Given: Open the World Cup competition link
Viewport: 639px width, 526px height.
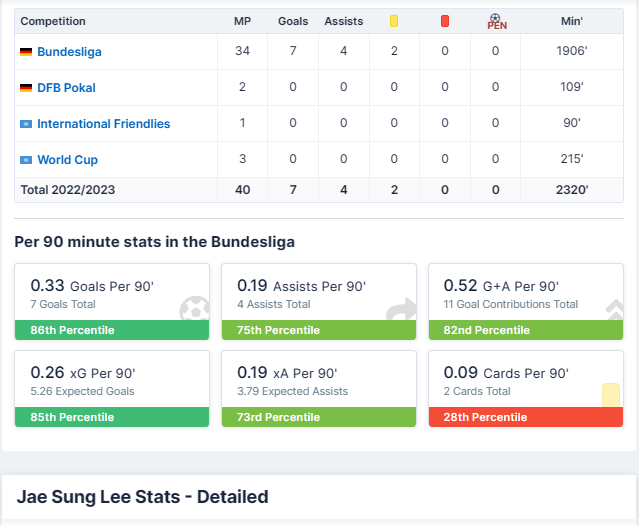Looking at the screenshot, I should coord(67,160).
